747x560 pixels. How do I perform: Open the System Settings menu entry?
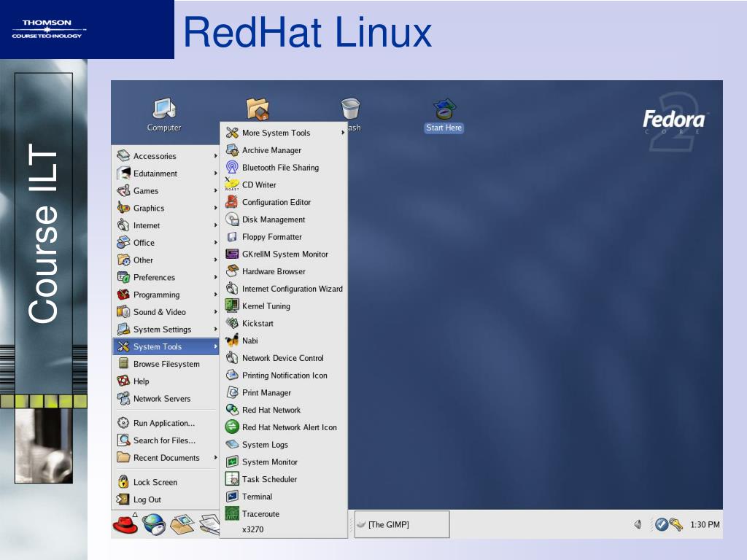pos(166,330)
